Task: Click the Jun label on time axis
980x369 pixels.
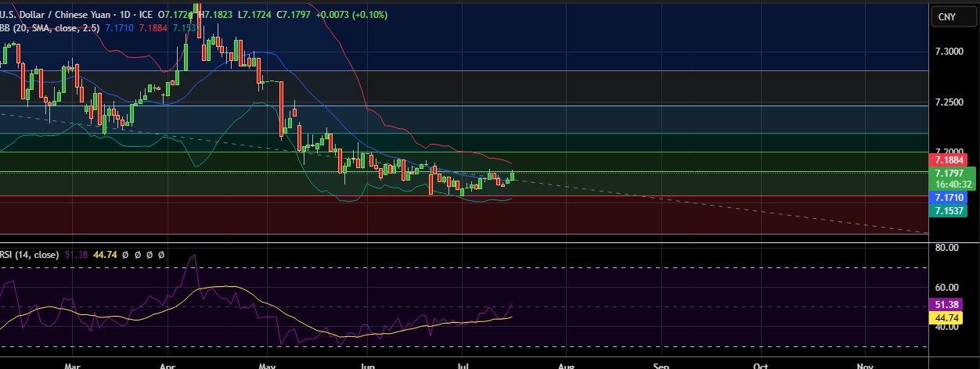Action: (367, 365)
